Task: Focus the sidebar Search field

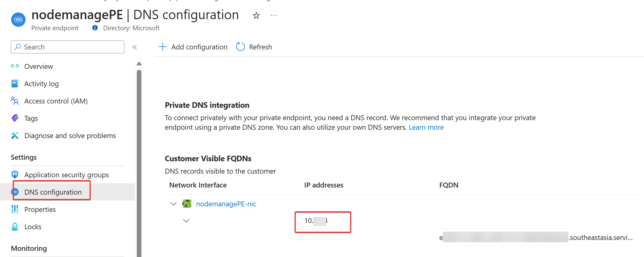Action: [x=68, y=47]
